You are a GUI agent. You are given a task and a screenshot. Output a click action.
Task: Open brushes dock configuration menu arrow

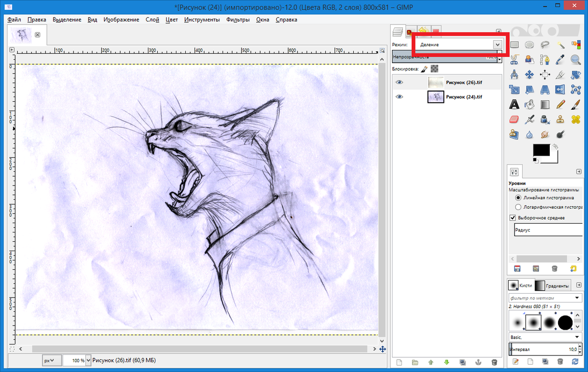[579, 285]
